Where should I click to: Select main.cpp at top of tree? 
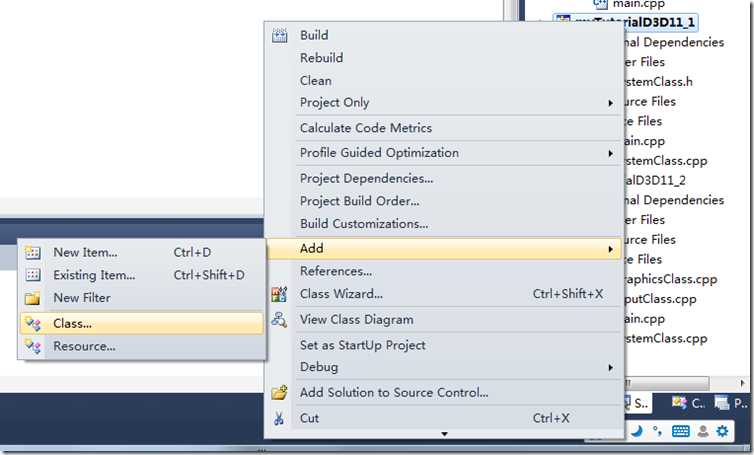[638, 4]
